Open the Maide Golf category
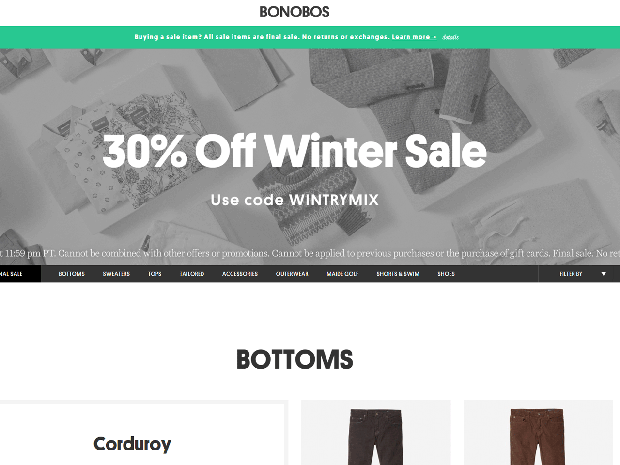 [x=342, y=274]
